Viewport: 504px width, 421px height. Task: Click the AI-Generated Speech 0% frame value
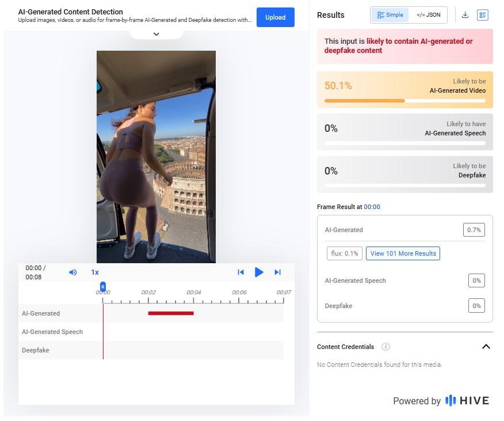tap(476, 280)
